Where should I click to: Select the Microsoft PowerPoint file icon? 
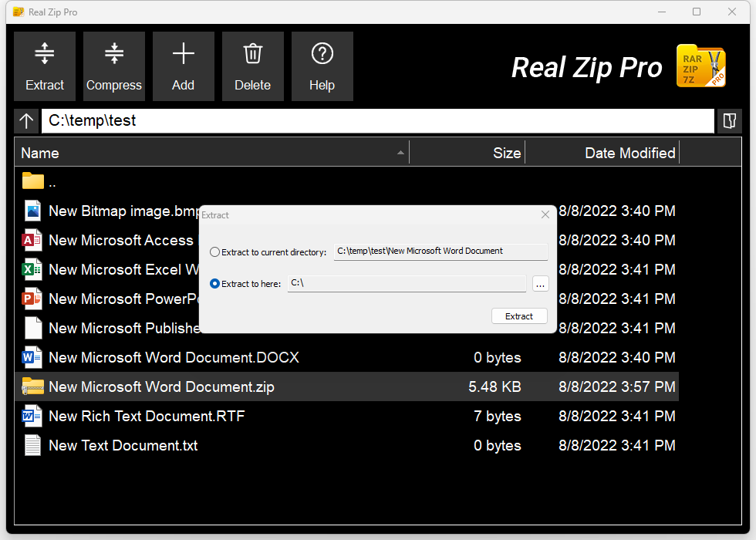[x=32, y=299]
